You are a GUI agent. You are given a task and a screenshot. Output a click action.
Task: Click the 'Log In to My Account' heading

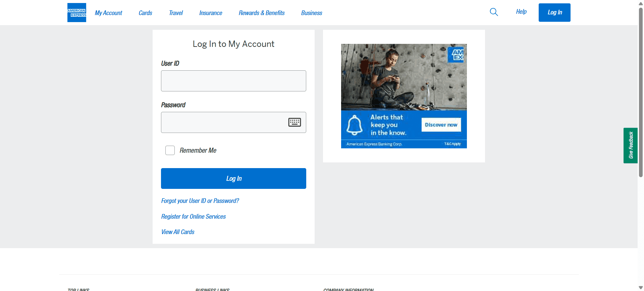[x=233, y=44]
